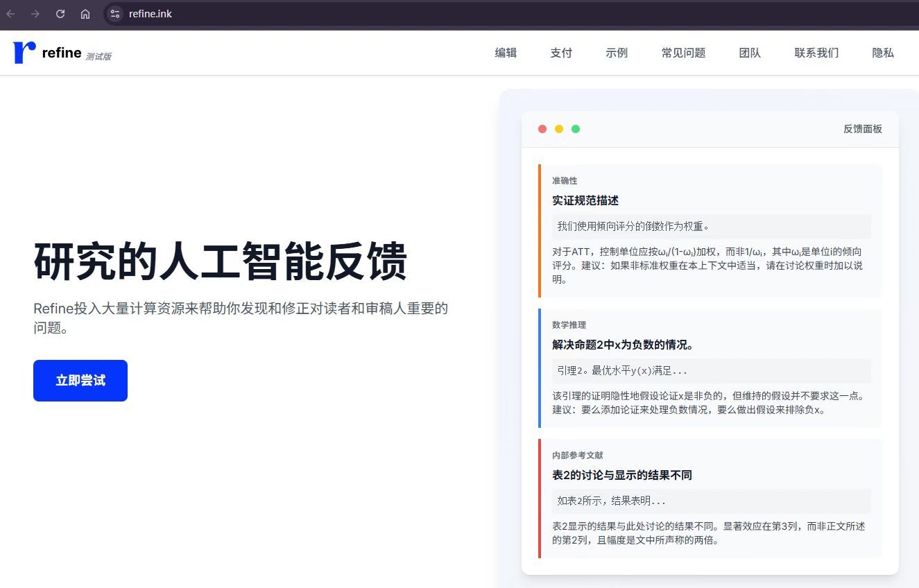Open the 支付 nav item
Image resolution: width=919 pixels, height=588 pixels.
561,53
